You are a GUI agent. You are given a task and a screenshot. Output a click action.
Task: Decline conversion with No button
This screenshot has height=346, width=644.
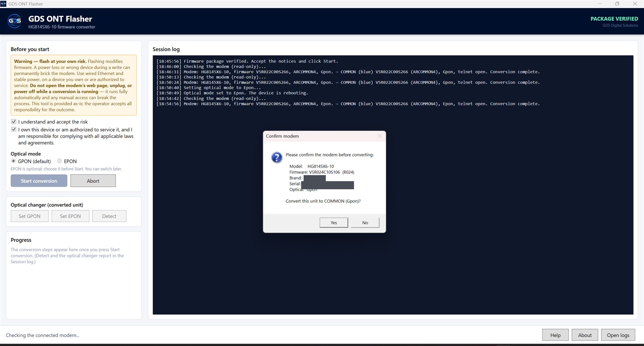365,222
